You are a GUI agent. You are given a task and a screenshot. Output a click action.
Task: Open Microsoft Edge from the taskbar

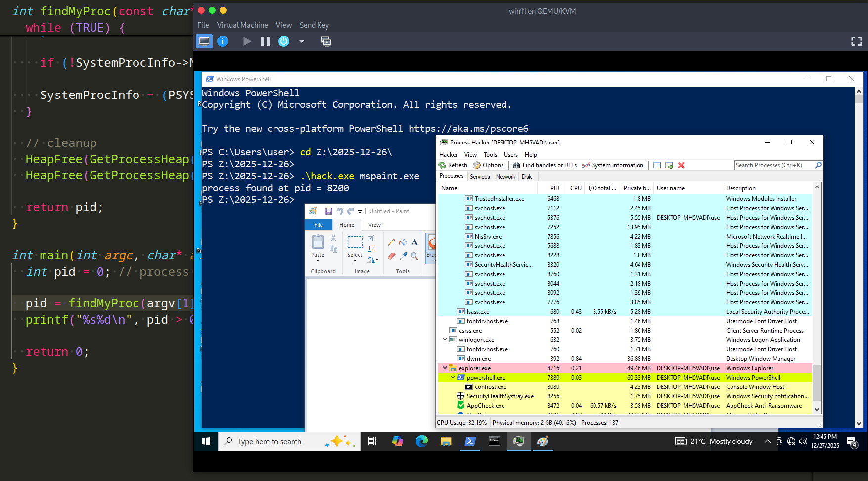click(x=421, y=441)
